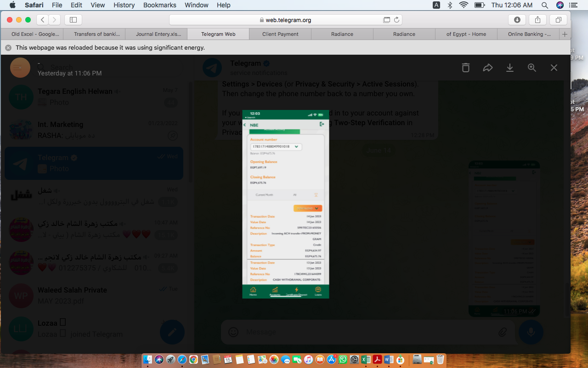The height and width of the screenshot is (368, 588).
Task: Open Notification Center
Action: (573, 5)
